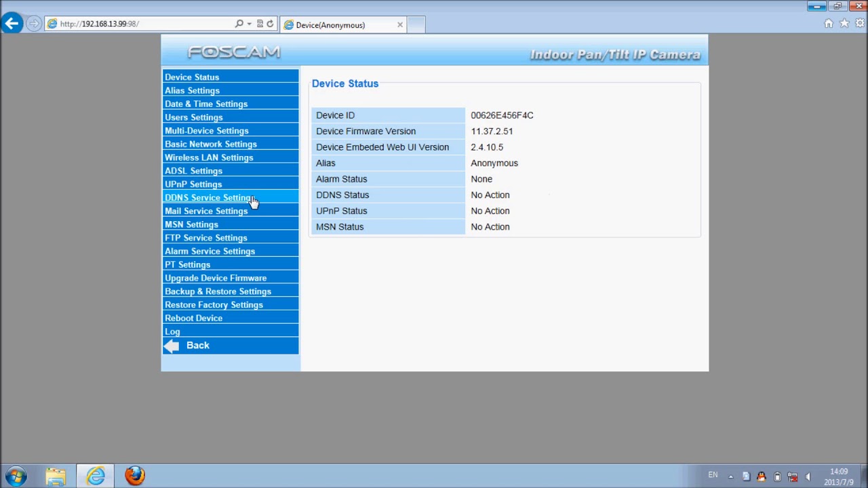Open File Explorer from the taskbar
Screen dimensions: 868x488
click(56, 476)
